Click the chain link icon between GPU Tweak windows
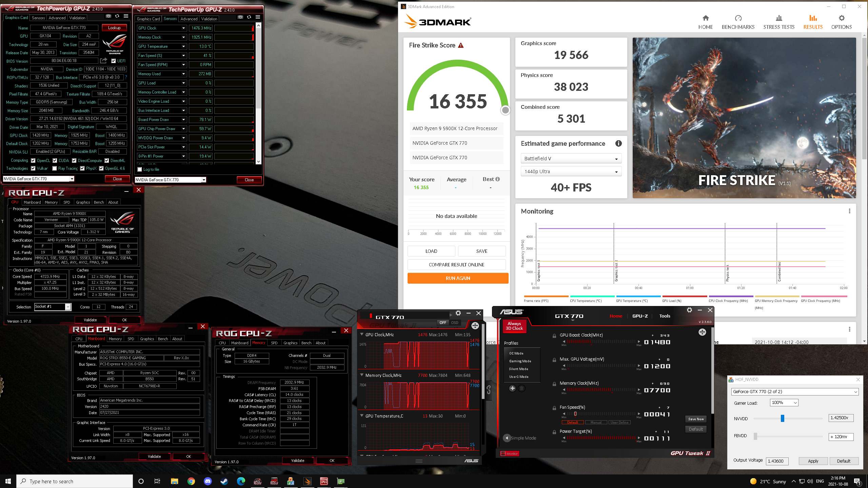 [x=489, y=390]
